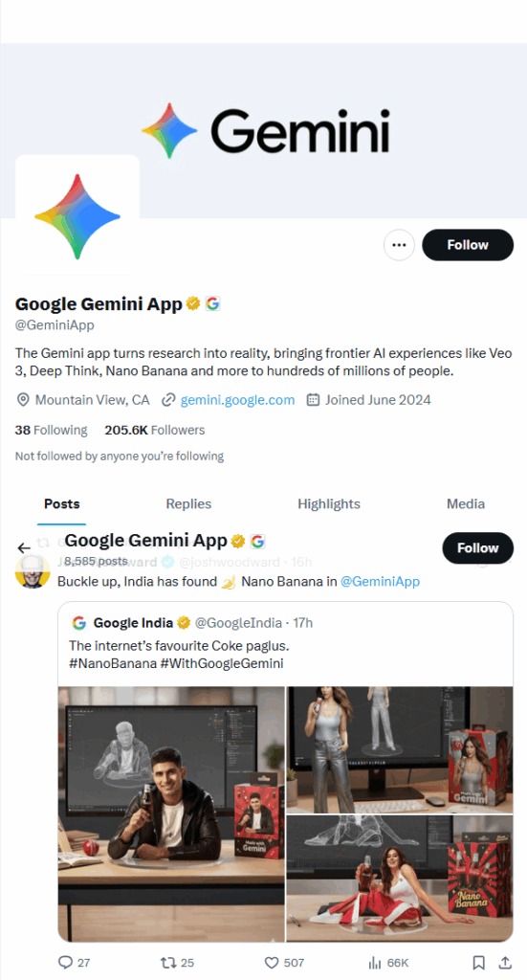Switch to the Replies tab
527x980 pixels.
pos(188,503)
